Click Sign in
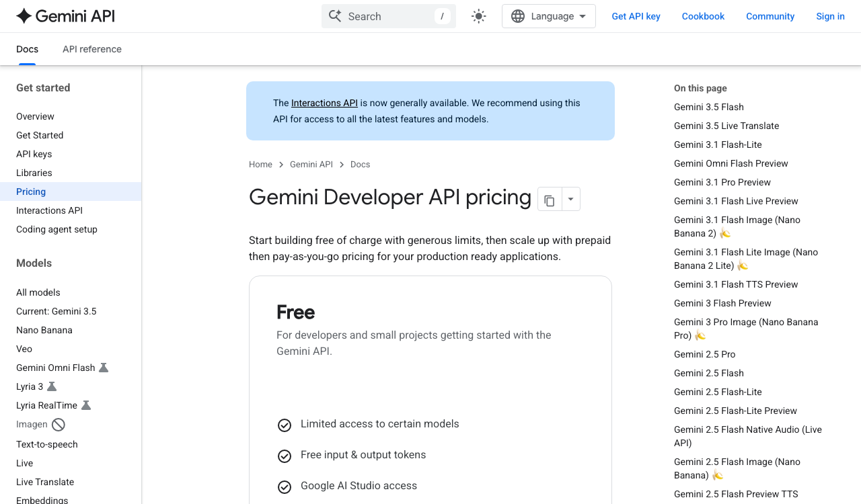 click(x=830, y=16)
